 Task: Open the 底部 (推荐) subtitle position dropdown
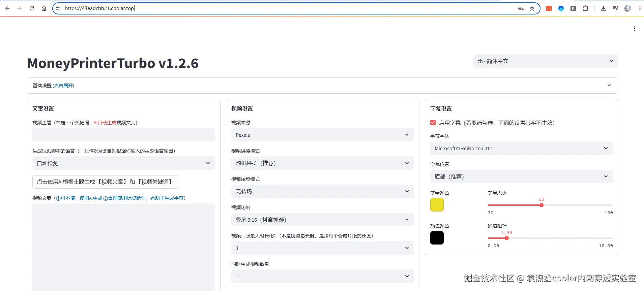(x=521, y=176)
